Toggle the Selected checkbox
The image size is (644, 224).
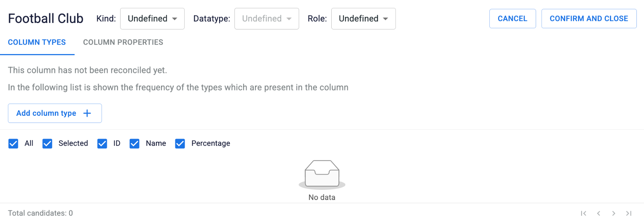click(x=47, y=144)
